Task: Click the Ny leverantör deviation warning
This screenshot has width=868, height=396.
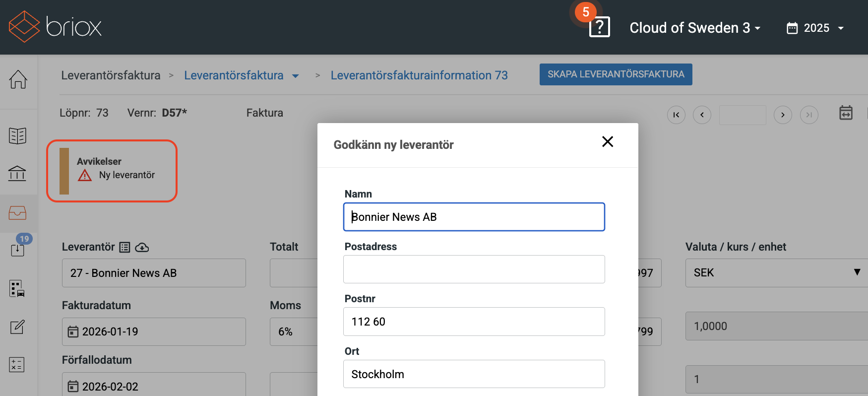Action: click(126, 175)
